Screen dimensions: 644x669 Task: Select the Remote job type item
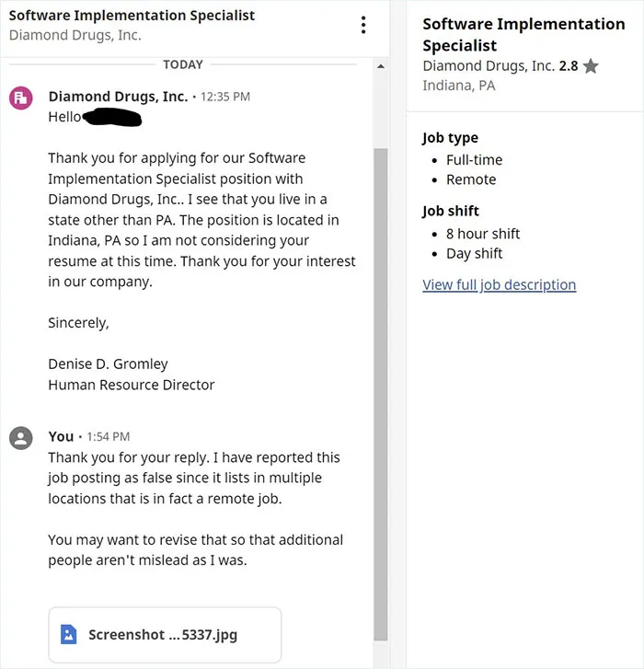(x=471, y=179)
